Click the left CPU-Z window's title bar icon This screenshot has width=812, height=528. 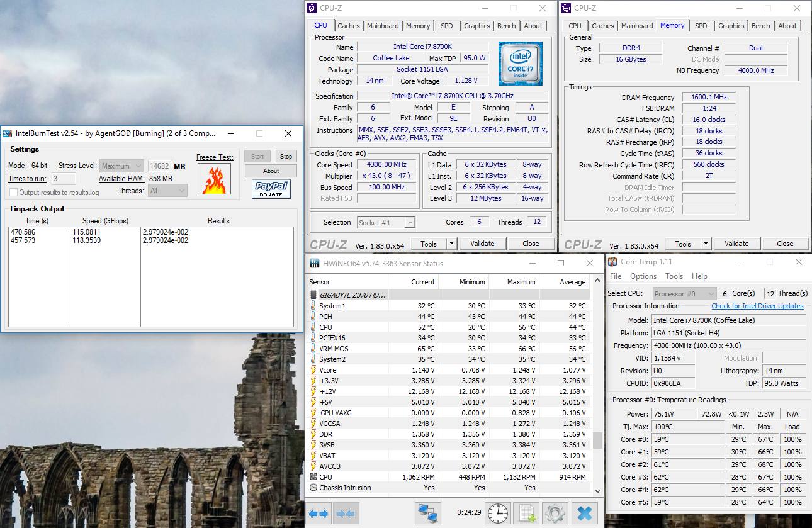[x=312, y=8]
